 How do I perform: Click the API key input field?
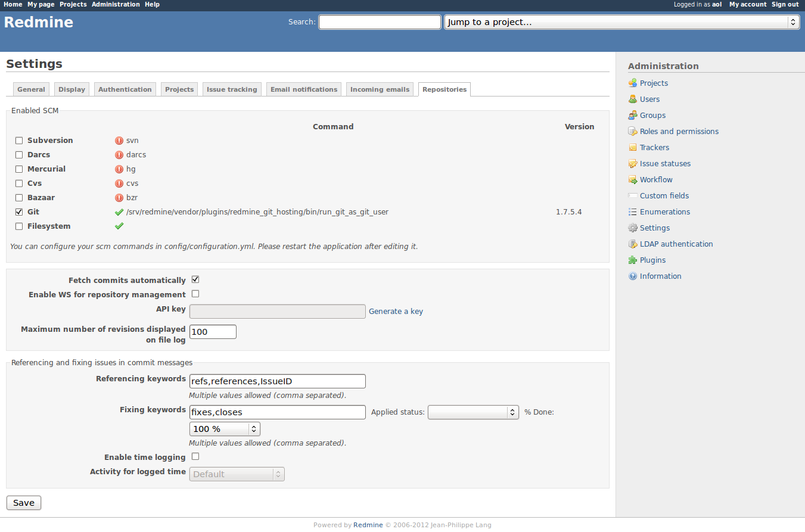[x=277, y=312]
